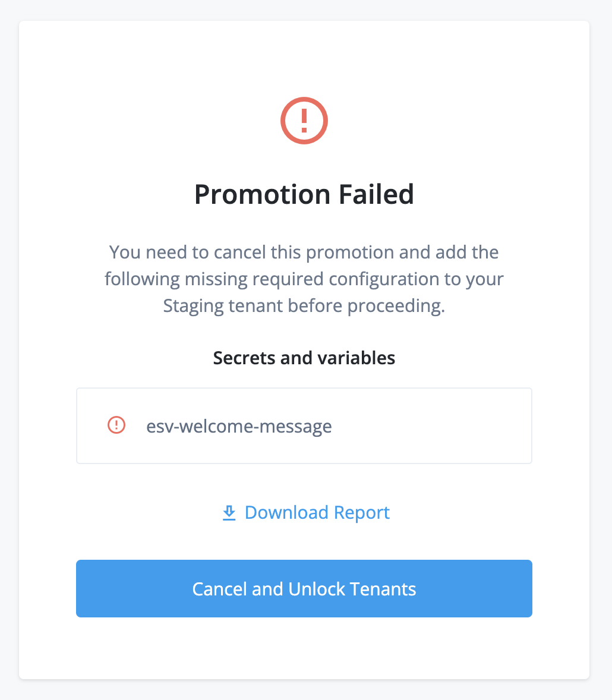The image size is (612, 700).
Task: Activate Cancel and Unlock Tenants to dismiss promotion
Action: (x=304, y=588)
